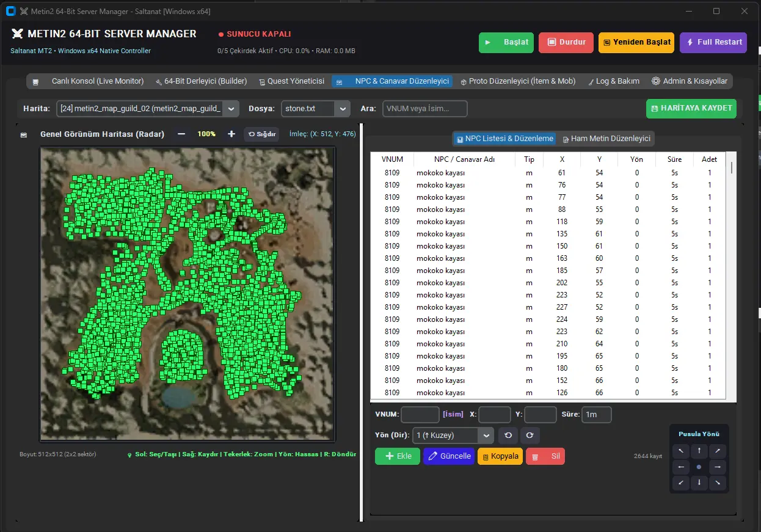The height and width of the screenshot is (532, 761).
Task: Click the VNUM veya İsim search field
Action: [425, 109]
